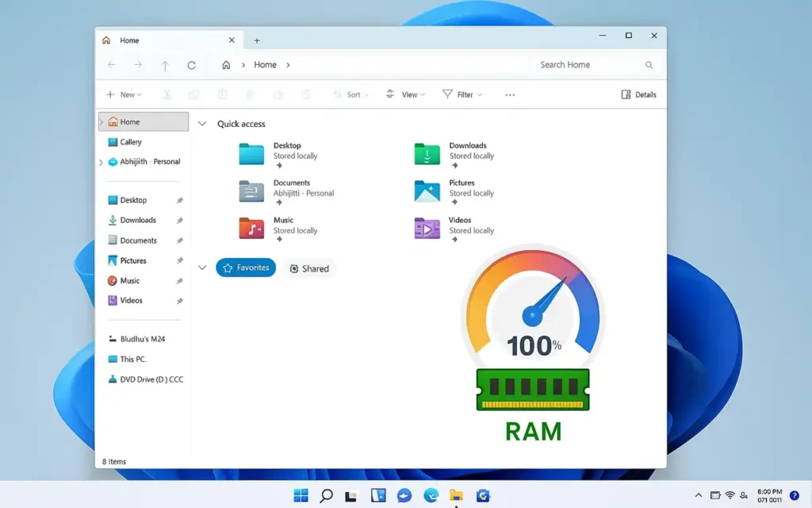Collapse the Quick access section

202,124
